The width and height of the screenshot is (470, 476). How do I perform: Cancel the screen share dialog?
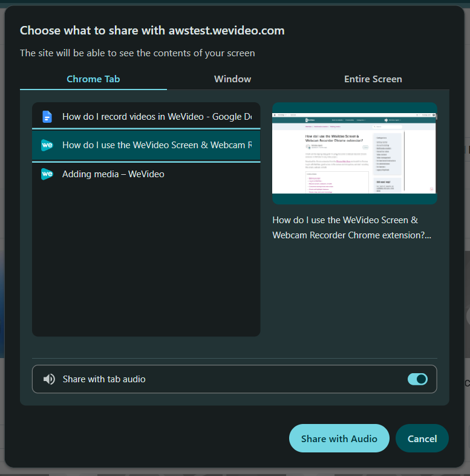point(422,439)
